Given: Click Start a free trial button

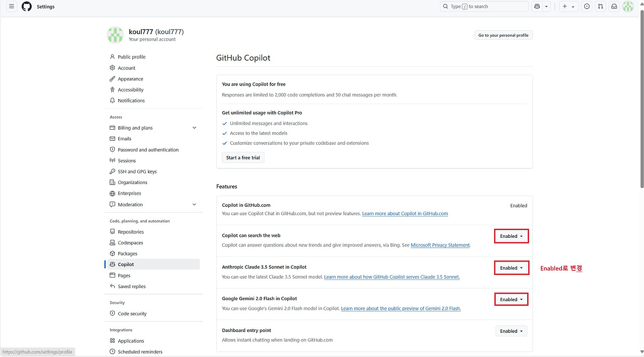Looking at the screenshot, I should point(243,157).
